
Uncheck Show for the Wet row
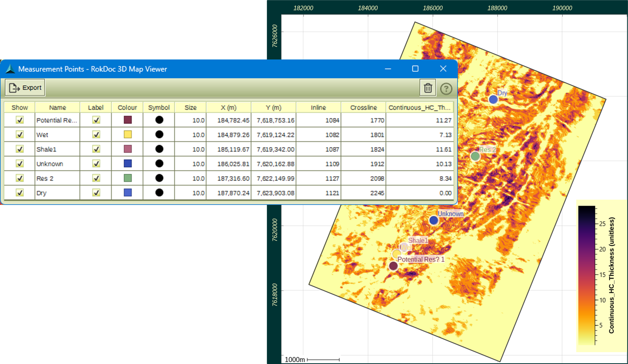pos(20,134)
